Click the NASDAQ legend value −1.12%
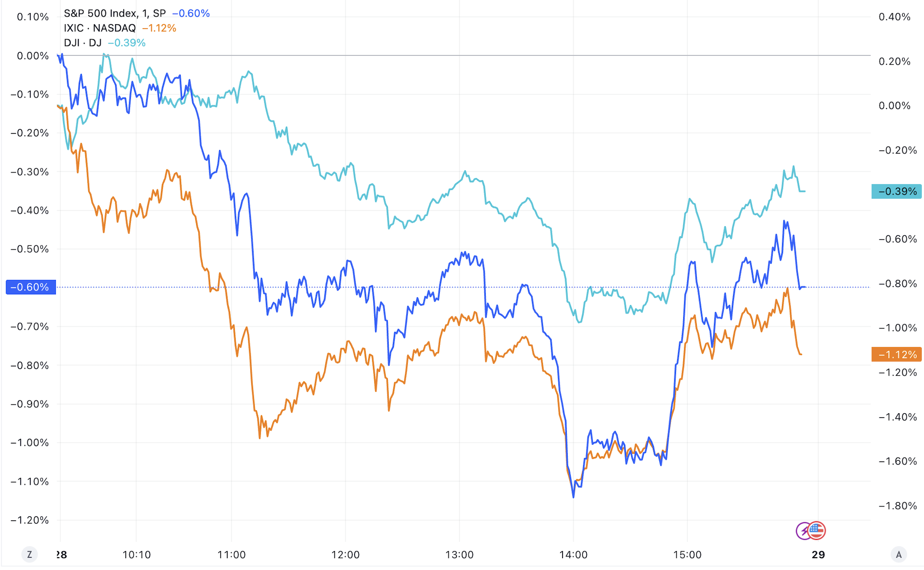 pos(159,28)
